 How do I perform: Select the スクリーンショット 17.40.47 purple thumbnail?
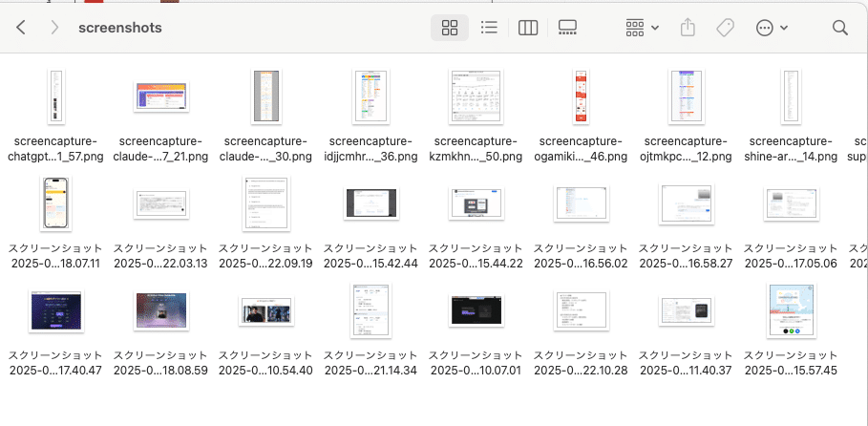pyautogui.click(x=55, y=310)
